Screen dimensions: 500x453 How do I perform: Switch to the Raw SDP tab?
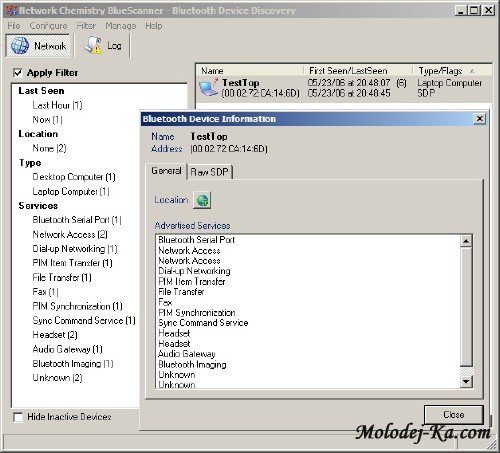click(210, 172)
